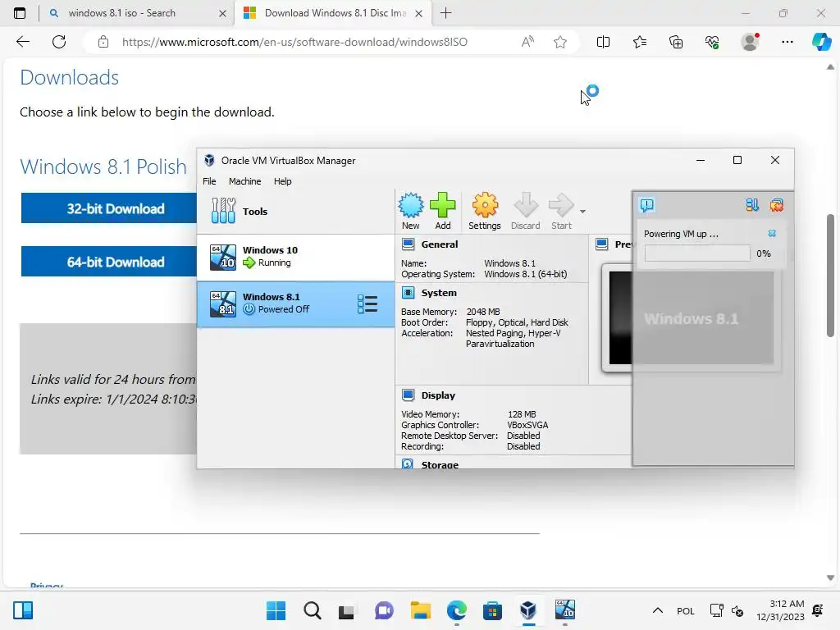Select Tools entry in VirtualBox sidebar
The width and height of the screenshot is (840, 630).
click(295, 211)
